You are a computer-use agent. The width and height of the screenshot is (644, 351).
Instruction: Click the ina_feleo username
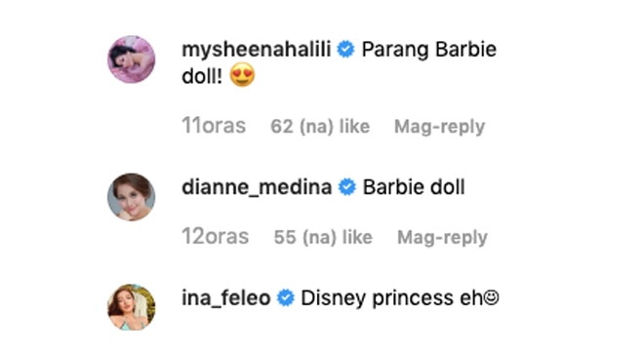point(226,298)
